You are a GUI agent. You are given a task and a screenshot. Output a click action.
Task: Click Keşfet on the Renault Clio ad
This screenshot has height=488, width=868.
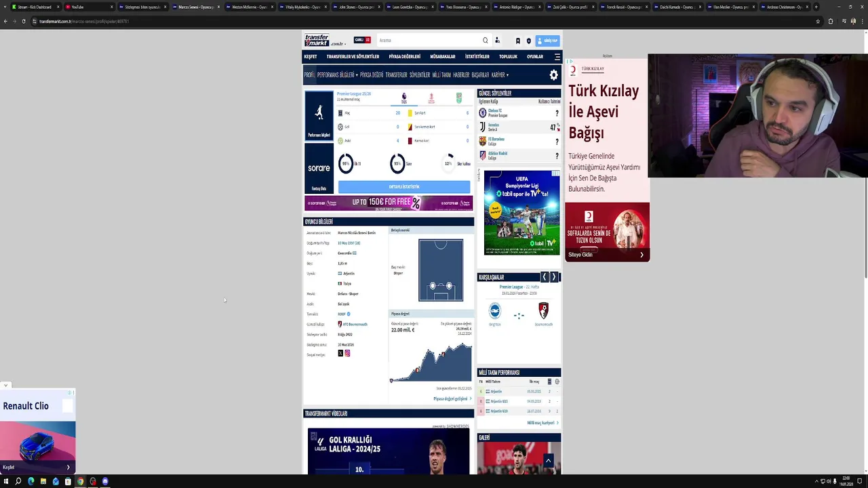pos(38,467)
